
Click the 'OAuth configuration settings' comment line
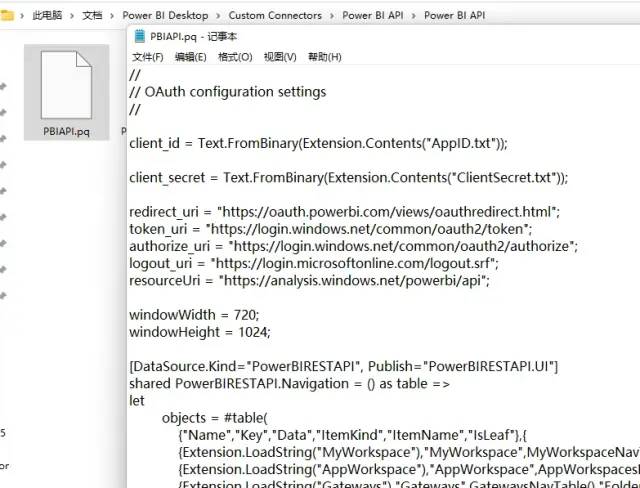(228, 92)
